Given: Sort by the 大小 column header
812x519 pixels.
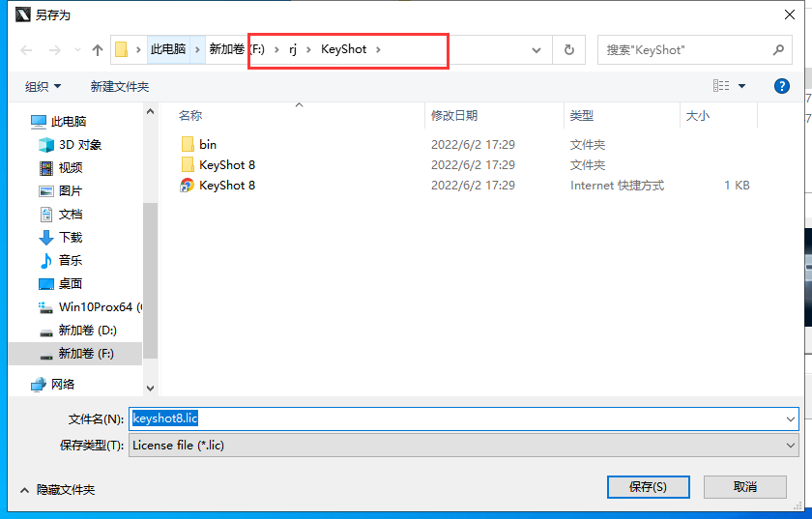Looking at the screenshot, I should click(698, 116).
